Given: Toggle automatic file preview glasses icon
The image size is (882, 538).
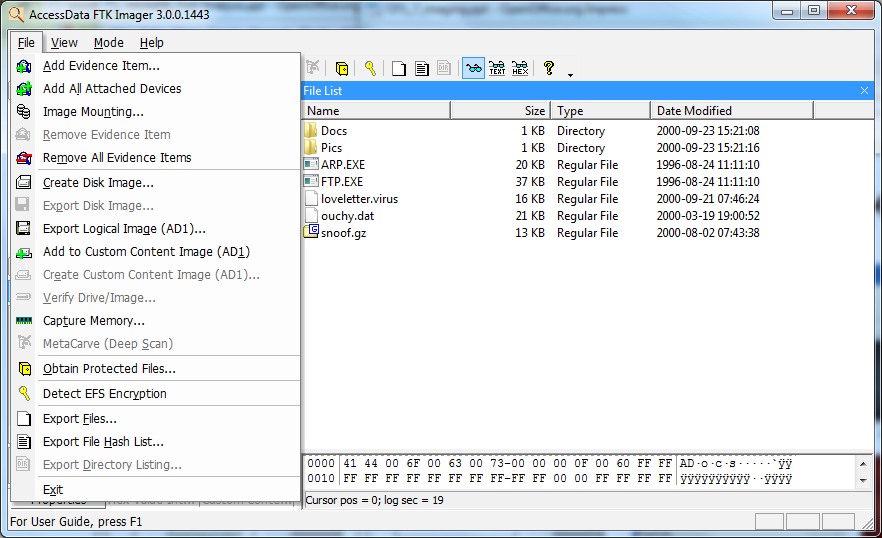Looking at the screenshot, I should (x=474, y=69).
